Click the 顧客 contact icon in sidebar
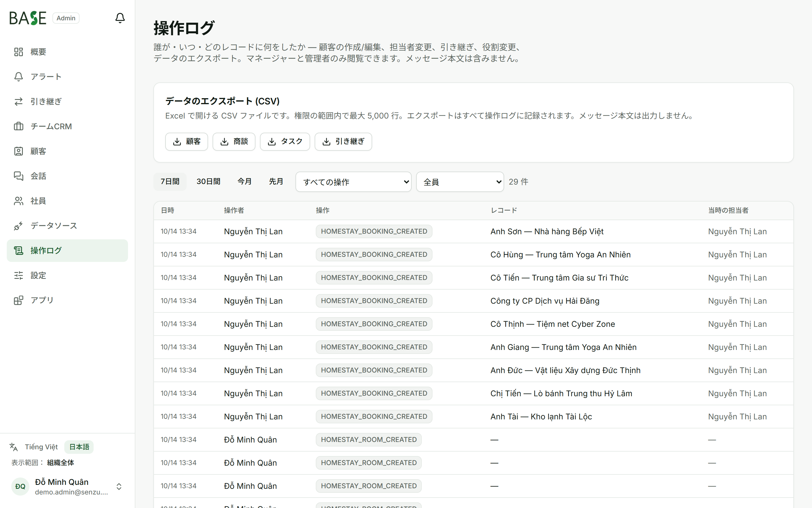812x508 pixels. (x=18, y=151)
